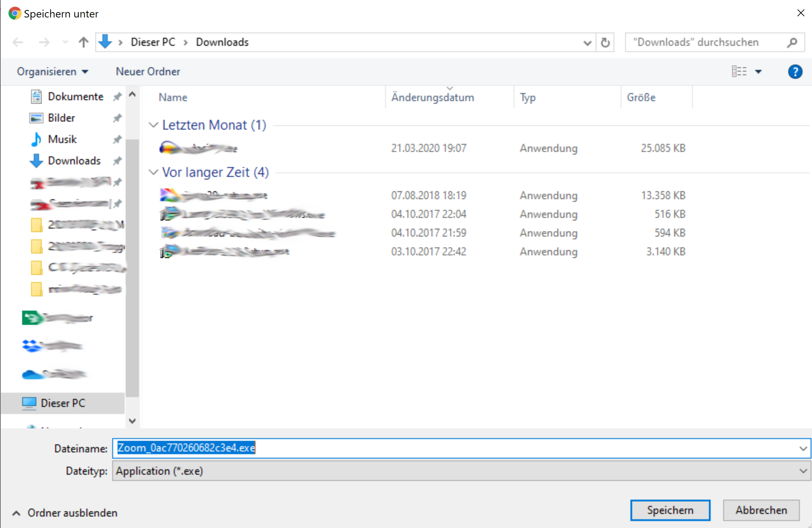Select Dieser PC in navigation pane
The width and height of the screenshot is (812, 528).
[x=63, y=403]
